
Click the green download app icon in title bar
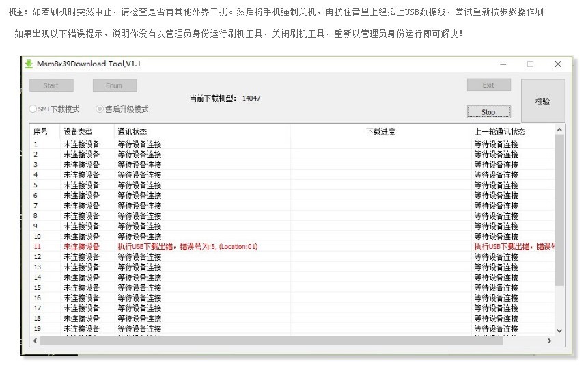coord(29,64)
